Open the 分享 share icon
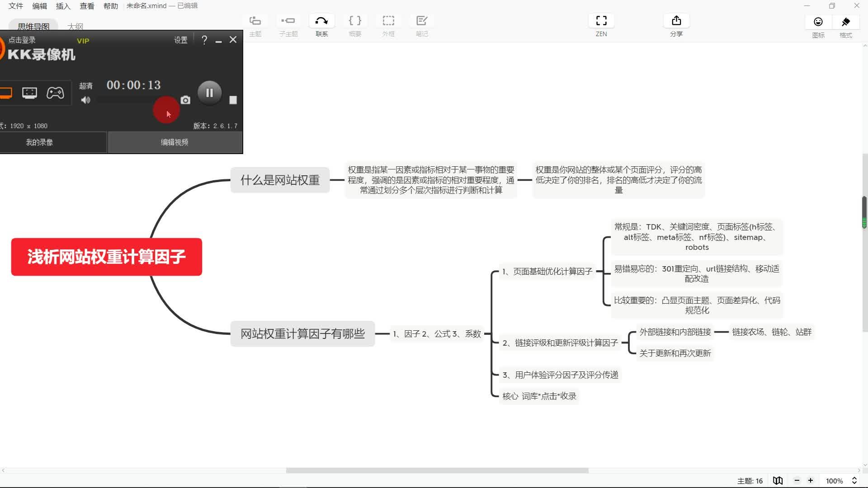 676,21
